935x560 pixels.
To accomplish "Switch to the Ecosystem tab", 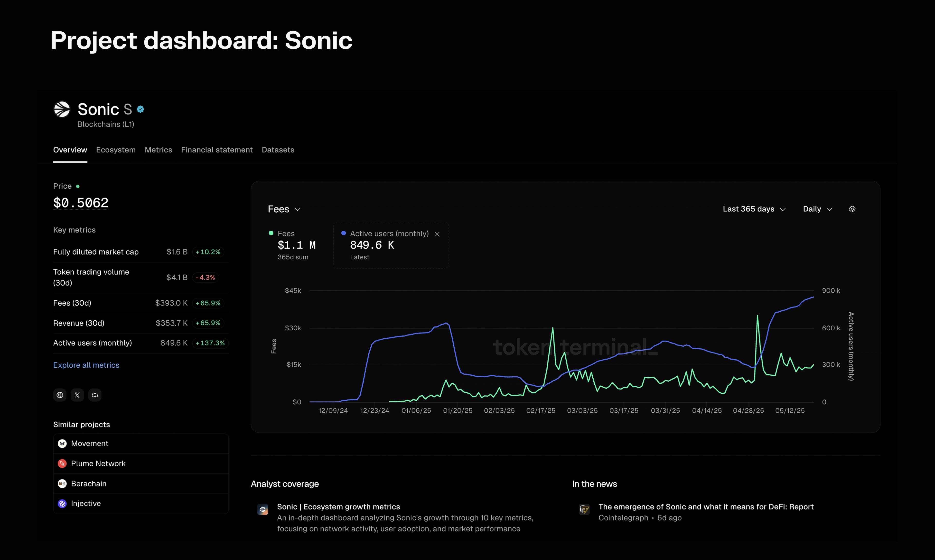I will tap(116, 150).
